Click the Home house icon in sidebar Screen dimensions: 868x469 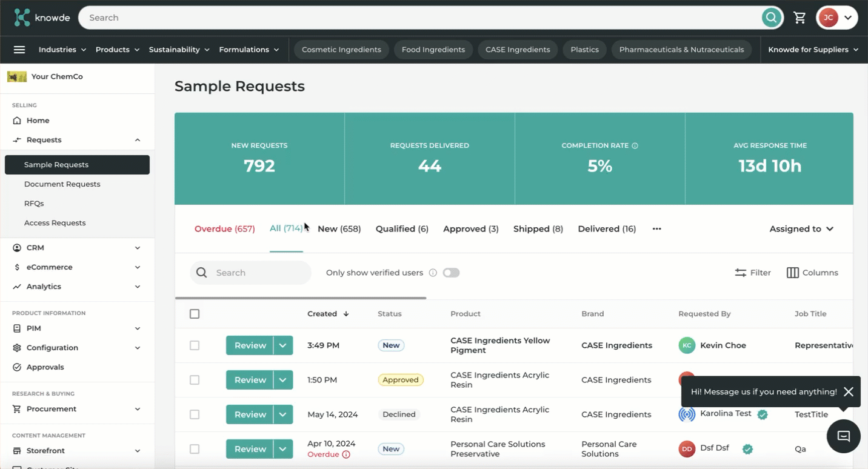click(17, 121)
